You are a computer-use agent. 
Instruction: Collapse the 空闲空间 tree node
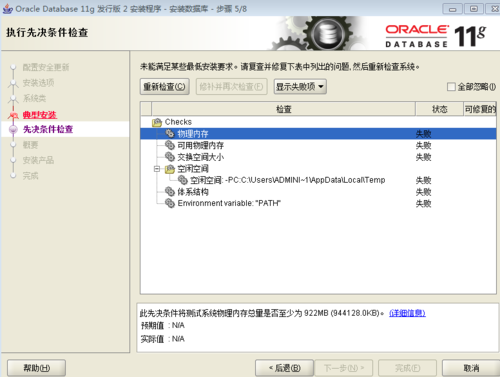pyautogui.click(x=157, y=169)
